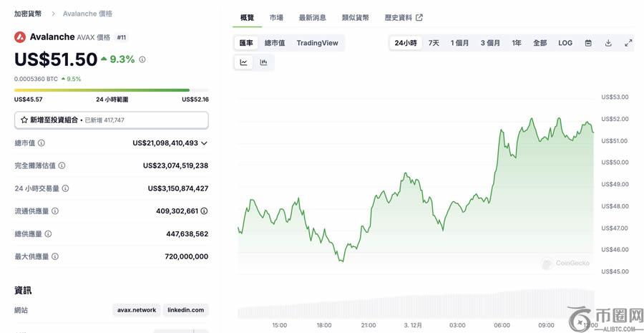Click the chart volume range navigator
Viewport: 644px width, 333px height.
click(x=416, y=304)
